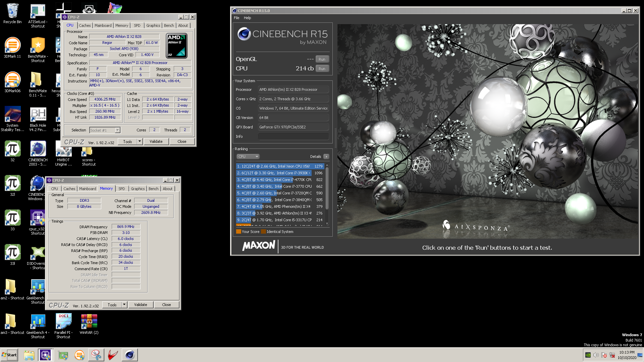Launch the HWBOT Unigine shortcut icon
The width and height of the screenshot is (644, 362).
point(63,156)
